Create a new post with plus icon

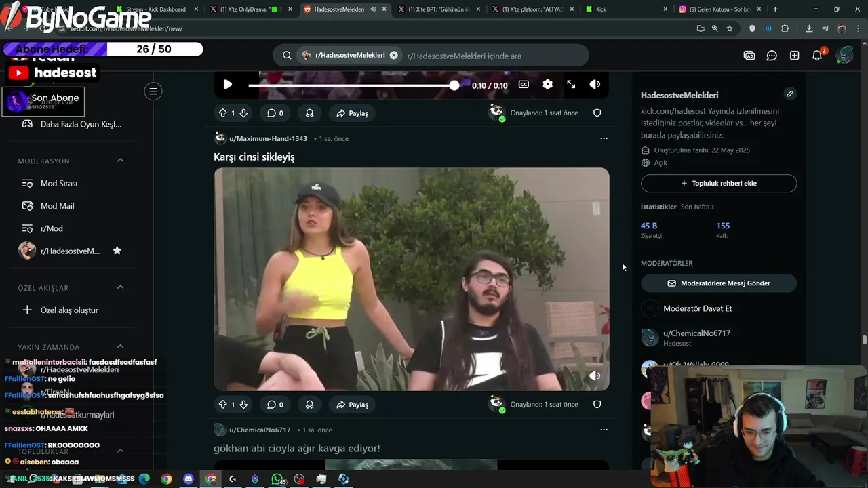pos(794,56)
